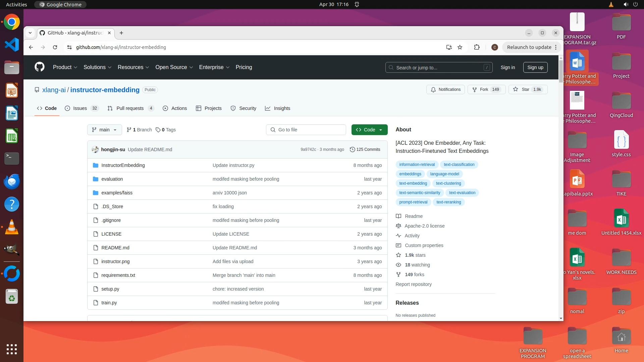Open the text-embedding topic link
This screenshot has width=644, height=362.
click(x=413, y=183)
